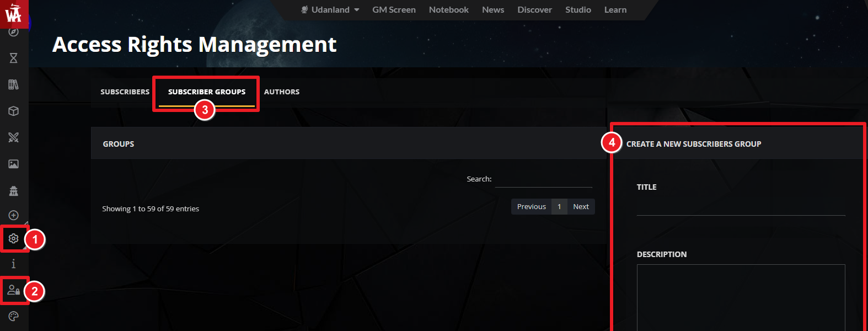
Task: Open the hourglass timelines icon
Action: click(x=14, y=58)
